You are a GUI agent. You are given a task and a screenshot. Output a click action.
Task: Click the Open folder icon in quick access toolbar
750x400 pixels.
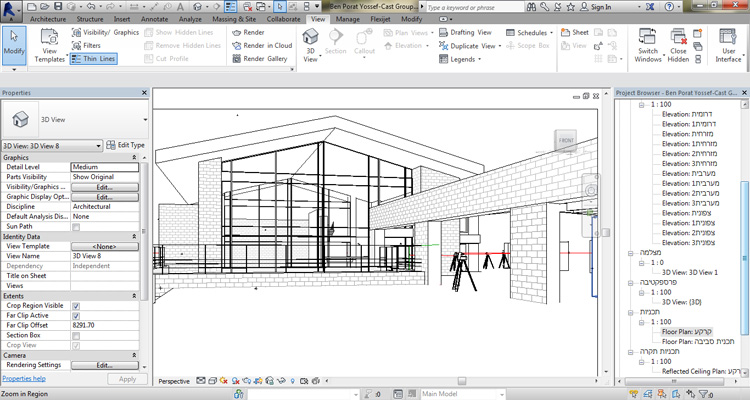[44, 7]
